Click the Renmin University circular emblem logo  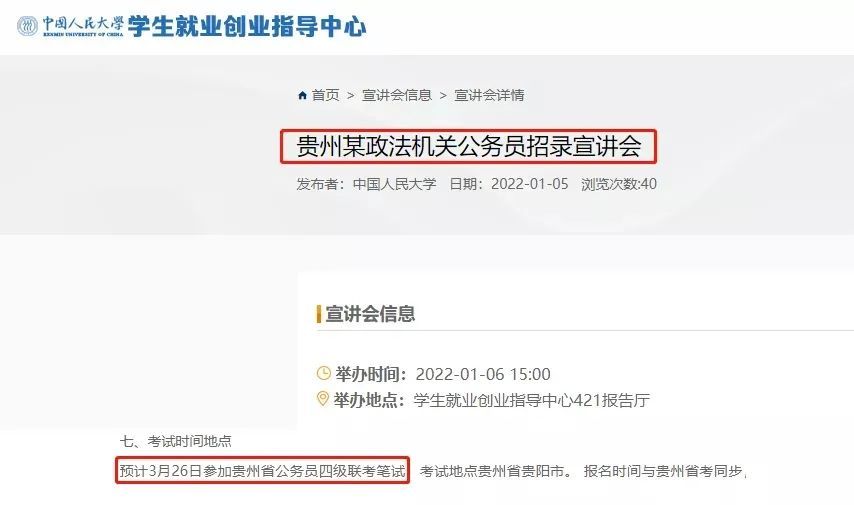coord(27,26)
